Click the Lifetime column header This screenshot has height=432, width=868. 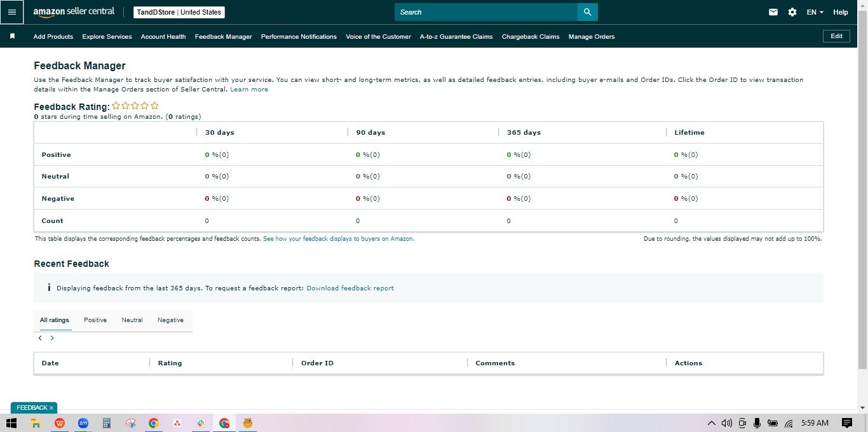(689, 133)
